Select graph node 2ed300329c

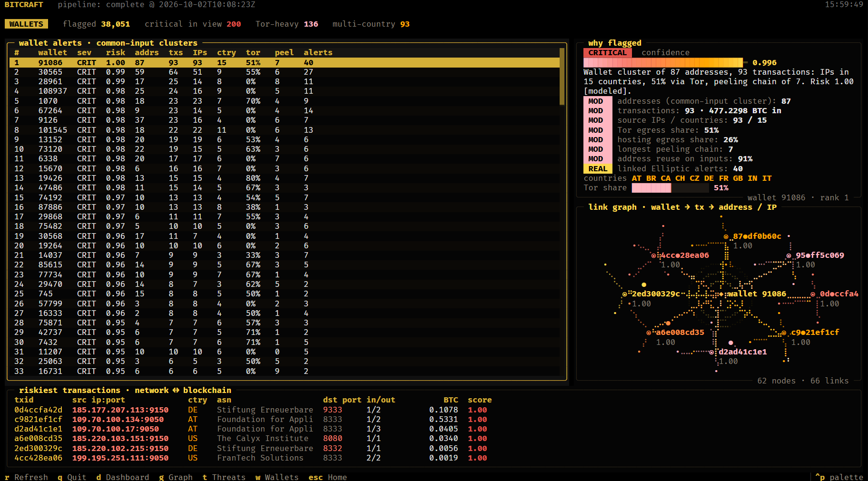click(x=651, y=294)
